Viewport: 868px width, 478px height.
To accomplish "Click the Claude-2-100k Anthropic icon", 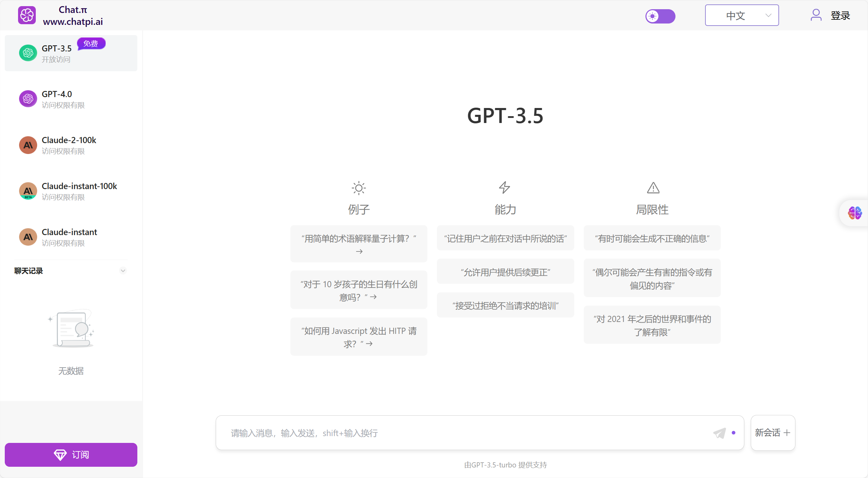I will coord(28,145).
